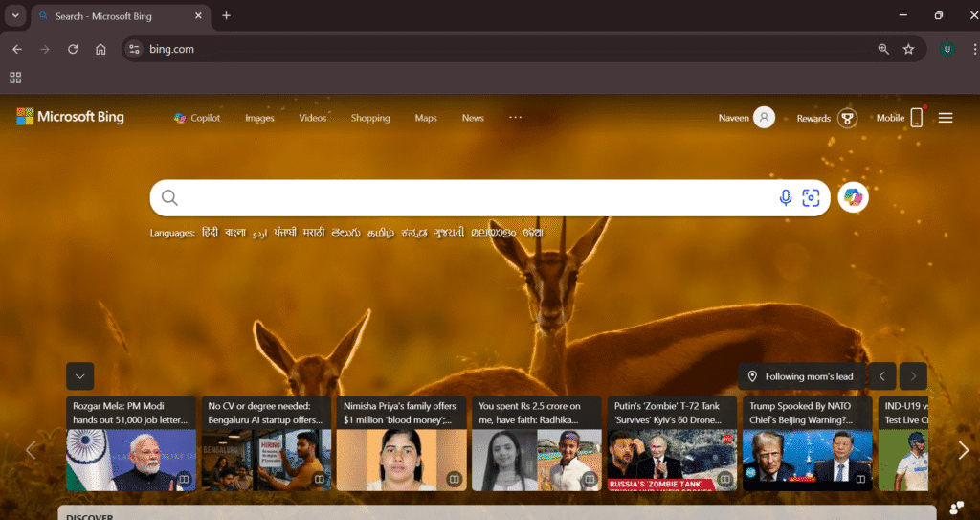980x520 pixels.
Task: Click reader icon on Trump NATO card
Action: [x=860, y=479]
